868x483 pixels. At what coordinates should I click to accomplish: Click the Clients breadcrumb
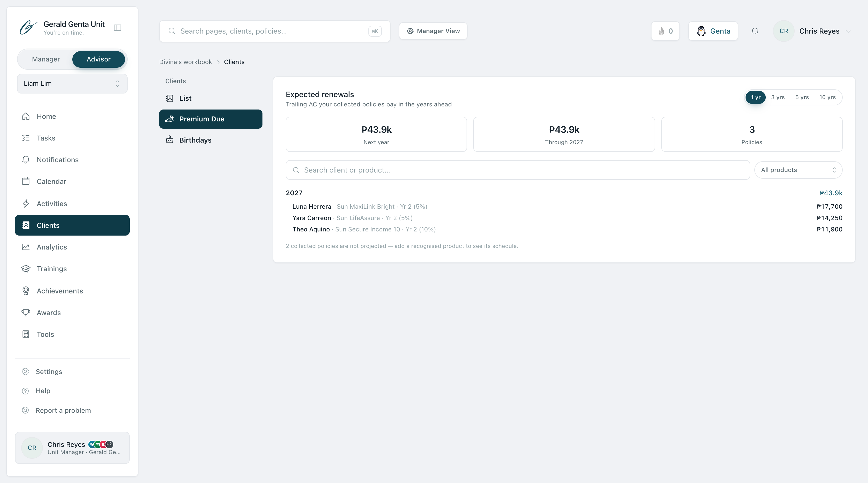234,62
